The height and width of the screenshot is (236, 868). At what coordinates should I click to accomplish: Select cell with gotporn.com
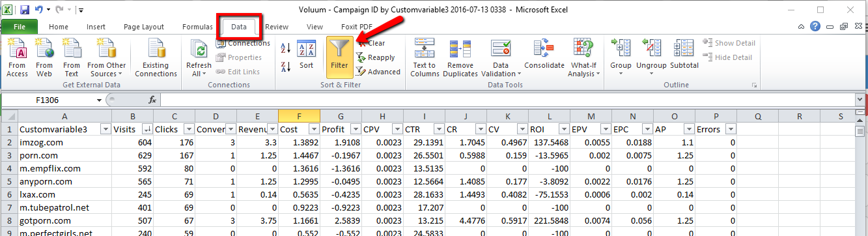pos(64,220)
